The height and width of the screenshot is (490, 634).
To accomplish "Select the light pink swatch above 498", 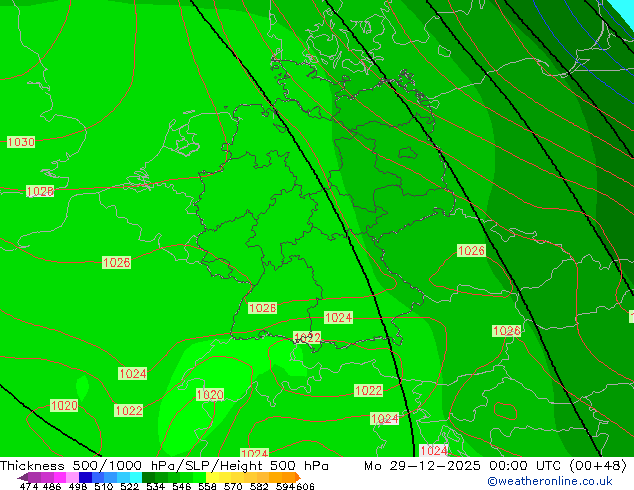I will (72, 477).
